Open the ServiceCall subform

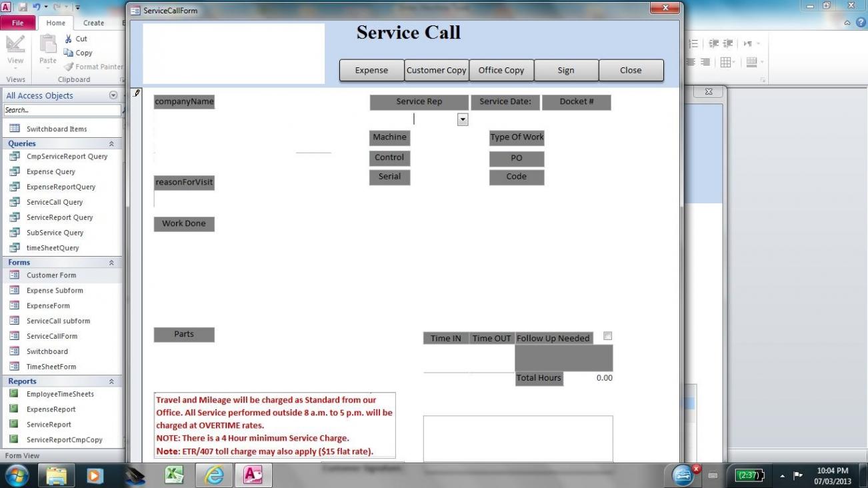pyautogui.click(x=58, y=321)
